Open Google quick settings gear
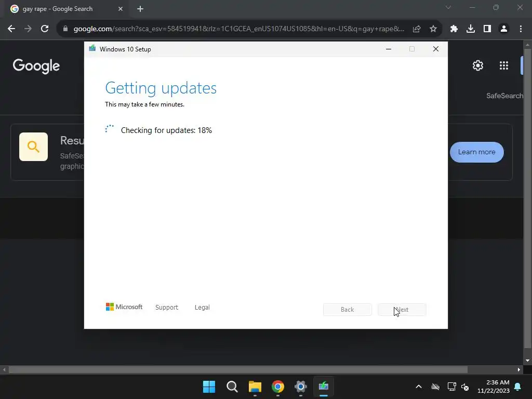532x399 pixels. coord(478,65)
